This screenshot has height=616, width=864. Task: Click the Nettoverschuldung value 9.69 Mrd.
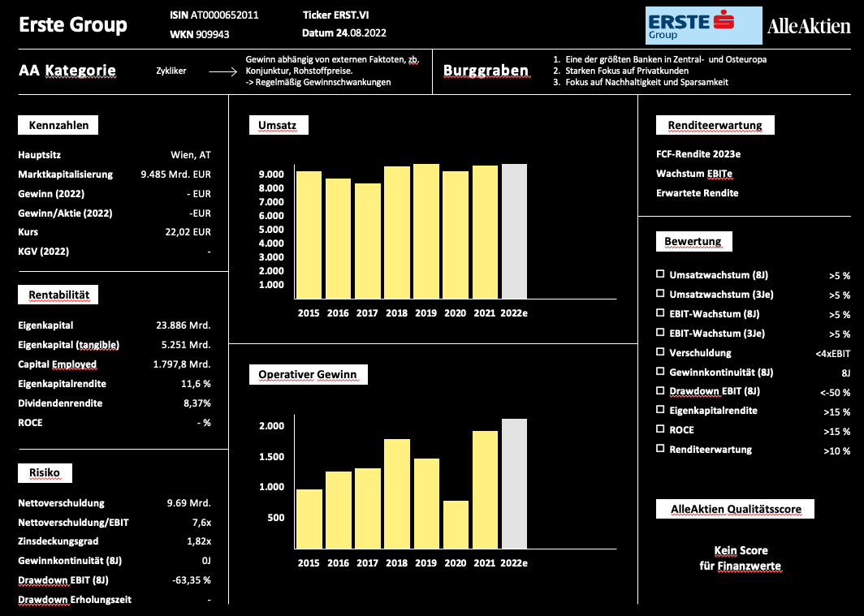click(x=189, y=503)
